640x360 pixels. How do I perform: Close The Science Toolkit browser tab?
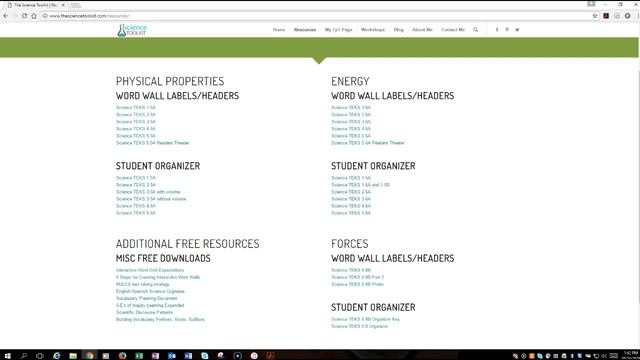[63, 5]
